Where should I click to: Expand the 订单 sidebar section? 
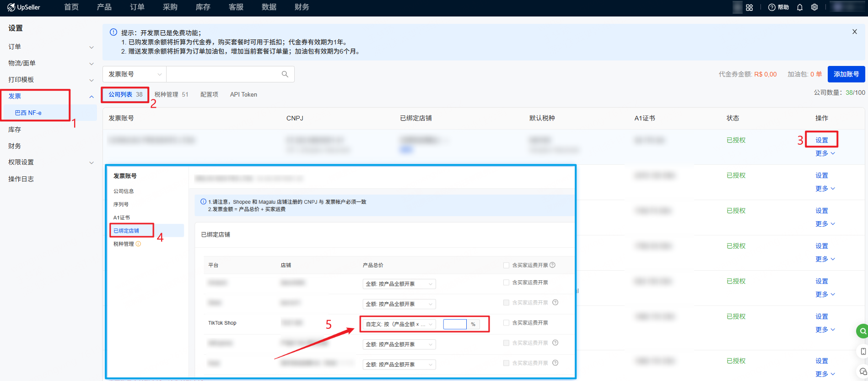point(49,47)
